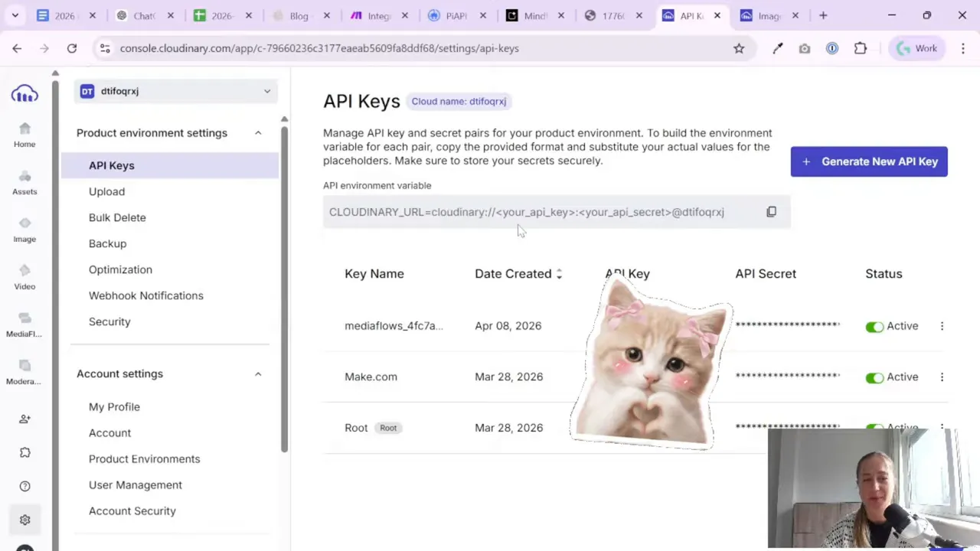Open Webhook Notifications settings
The width and height of the screenshot is (980, 551).
[x=146, y=295]
